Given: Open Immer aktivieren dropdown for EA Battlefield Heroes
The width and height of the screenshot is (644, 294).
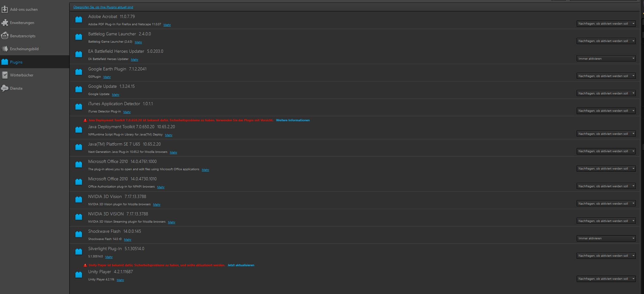Looking at the screenshot, I should (606, 58).
